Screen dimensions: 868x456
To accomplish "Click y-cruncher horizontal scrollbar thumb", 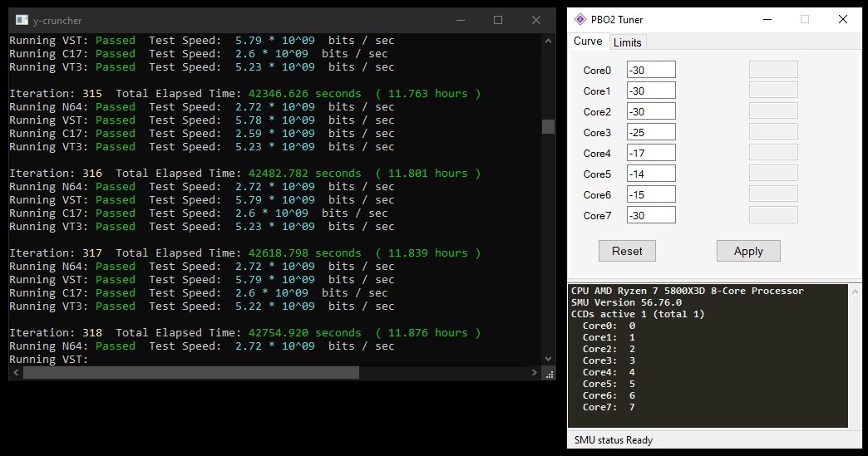I will [191, 373].
